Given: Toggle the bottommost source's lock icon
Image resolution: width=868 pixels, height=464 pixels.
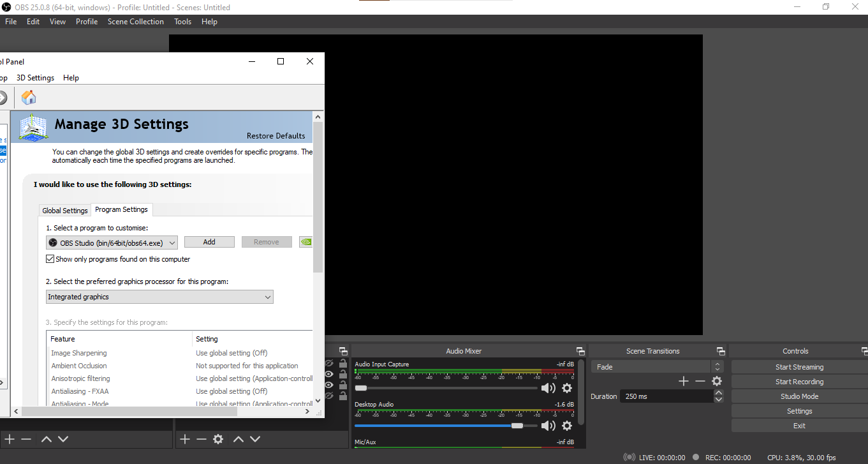Looking at the screenshot, I should [x=343, y=396].
